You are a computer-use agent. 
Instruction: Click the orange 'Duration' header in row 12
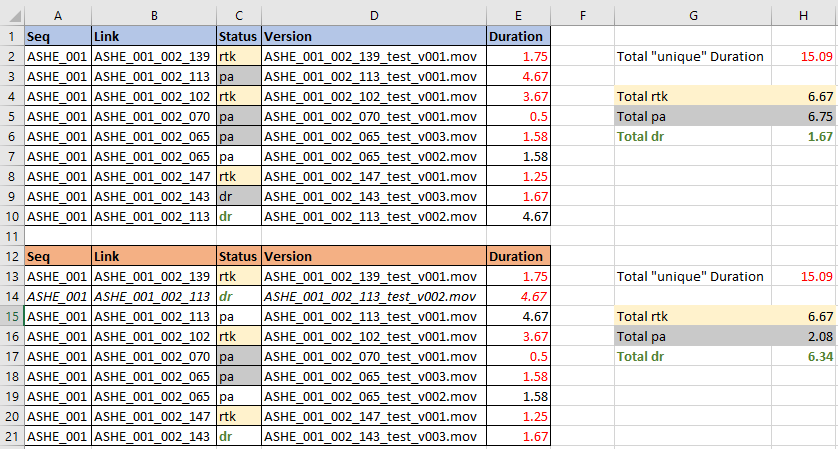pyautogui.click(x=518, y=256)
